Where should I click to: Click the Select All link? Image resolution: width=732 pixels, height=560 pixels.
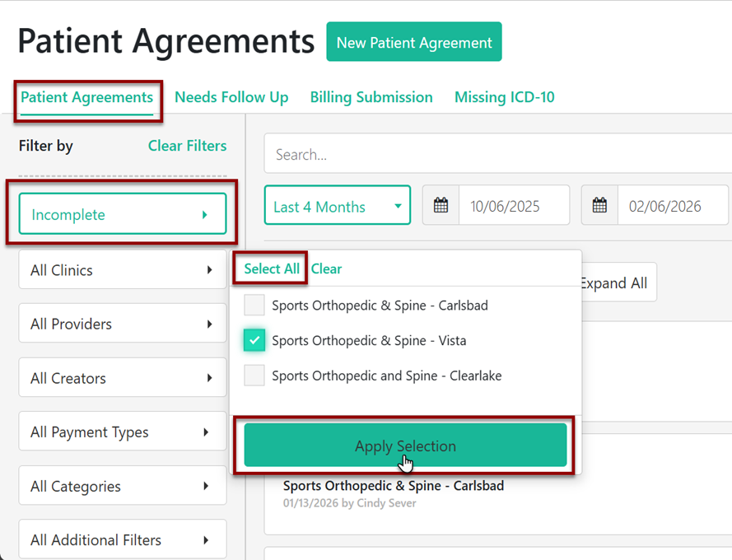(272, 268)
